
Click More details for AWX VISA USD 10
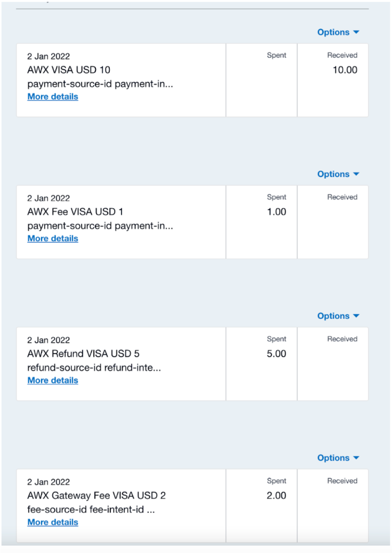pyautogui.click(x=53, y=97)
